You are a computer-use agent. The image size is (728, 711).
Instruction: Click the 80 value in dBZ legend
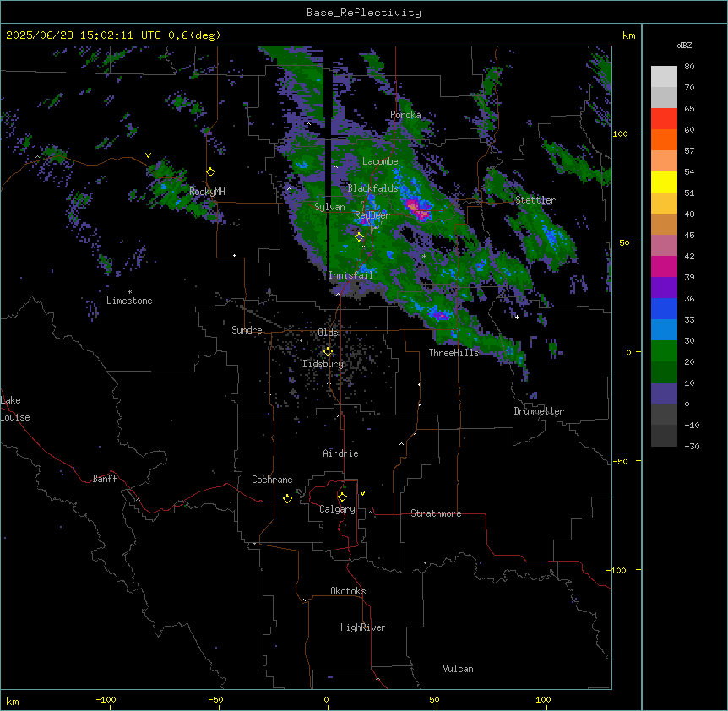coord(689,67)
